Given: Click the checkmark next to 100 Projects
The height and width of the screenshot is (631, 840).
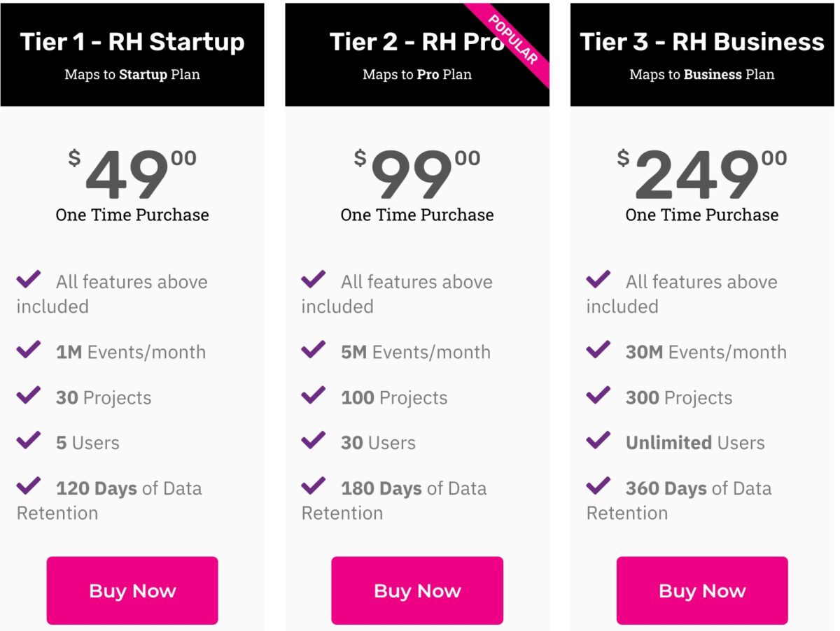Looking at the screenshot, I should [x=314, y=395].
